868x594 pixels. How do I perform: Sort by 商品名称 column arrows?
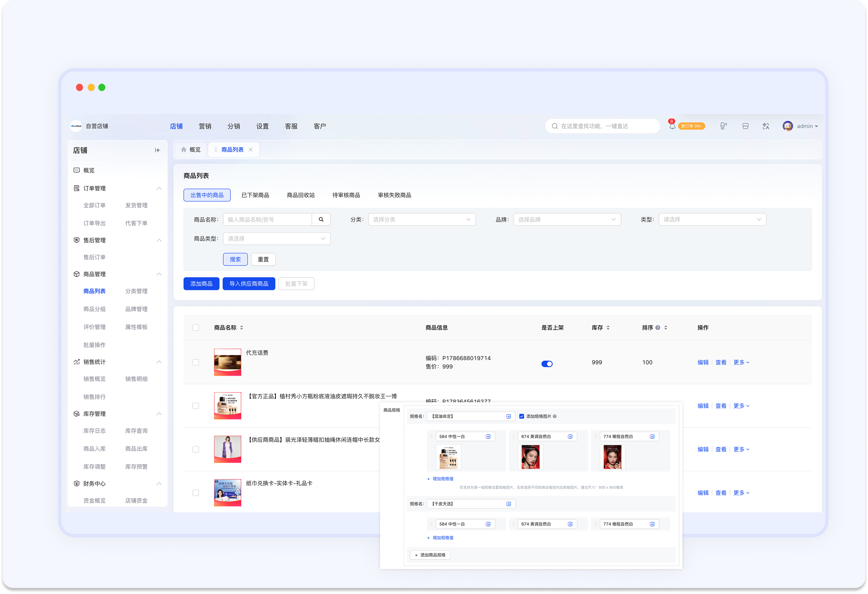pyautogui.click(x=242, y=328)
